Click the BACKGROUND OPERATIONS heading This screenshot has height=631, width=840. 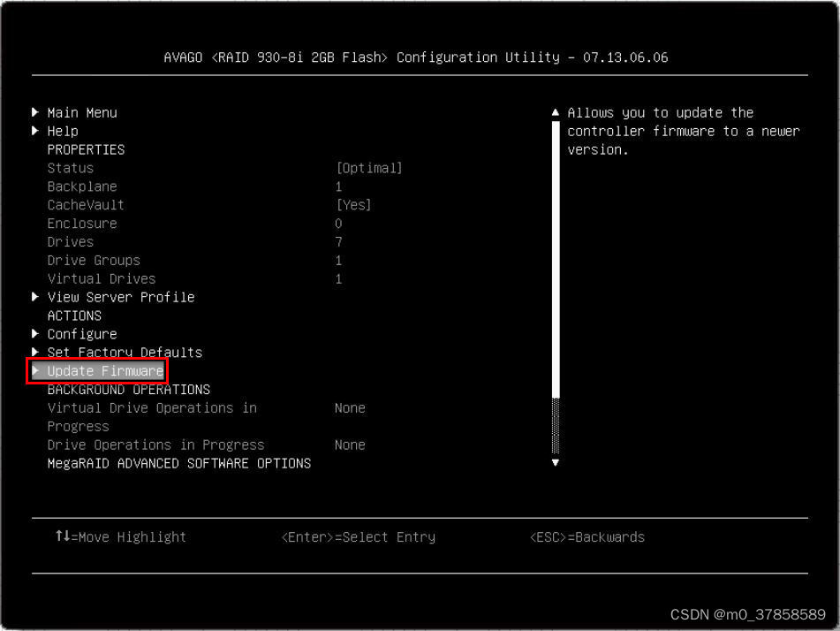pos(129,390)
